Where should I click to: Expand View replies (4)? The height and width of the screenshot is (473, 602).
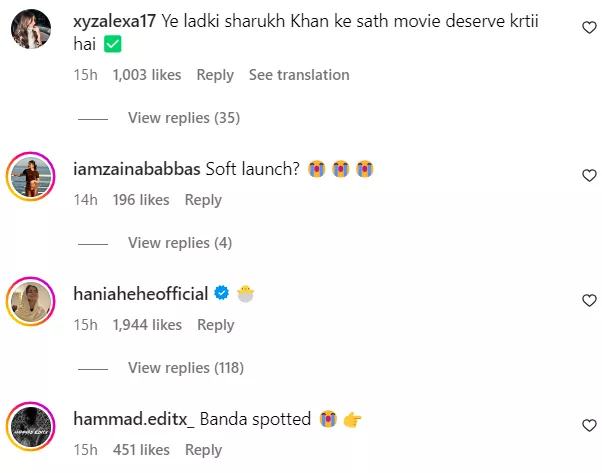coord(180,243)
